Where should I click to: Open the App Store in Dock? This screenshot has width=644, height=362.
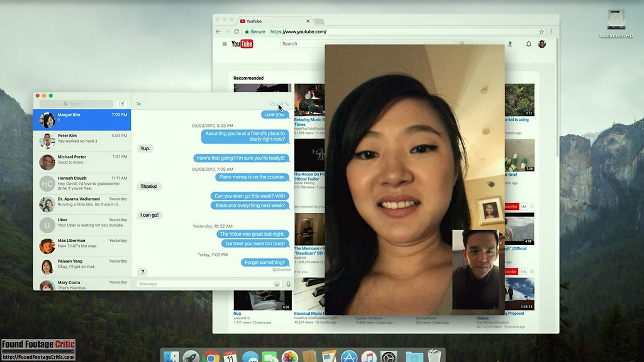(349, 357)
